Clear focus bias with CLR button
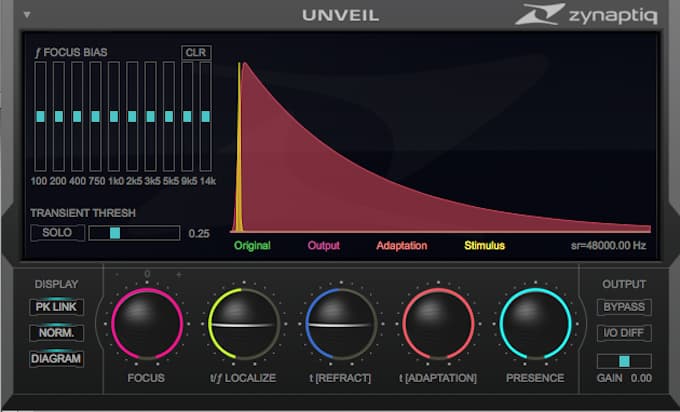 tap(196, 52)
